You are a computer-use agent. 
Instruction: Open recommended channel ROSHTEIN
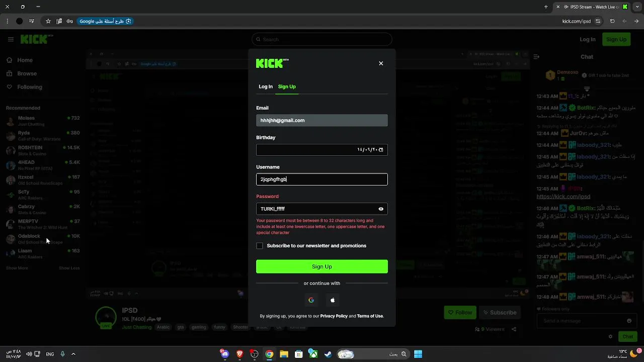pos(43,150)
